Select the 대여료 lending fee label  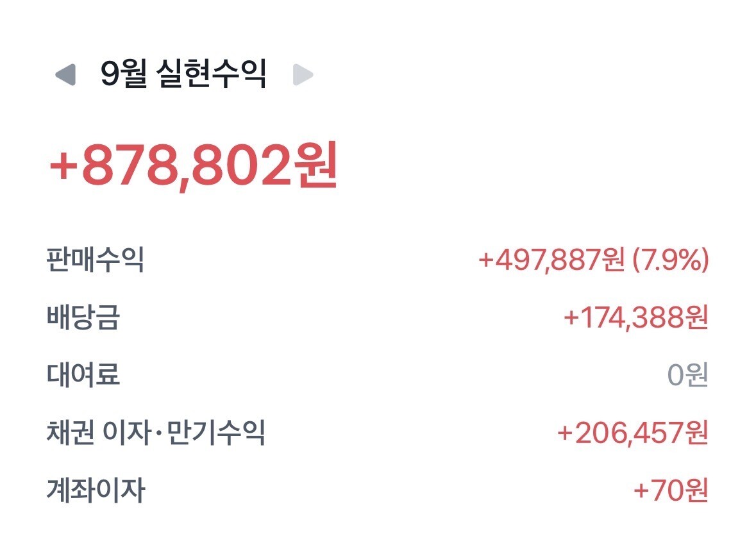point(83,375)
